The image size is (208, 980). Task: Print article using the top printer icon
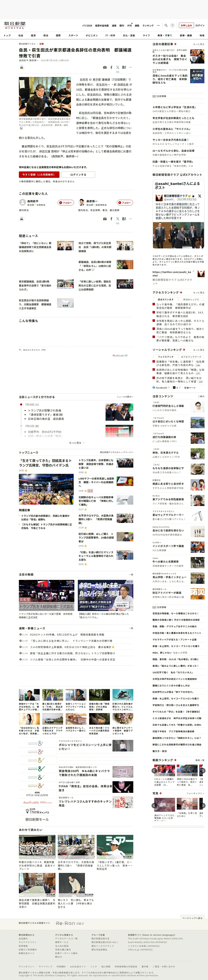coord(22,67)
